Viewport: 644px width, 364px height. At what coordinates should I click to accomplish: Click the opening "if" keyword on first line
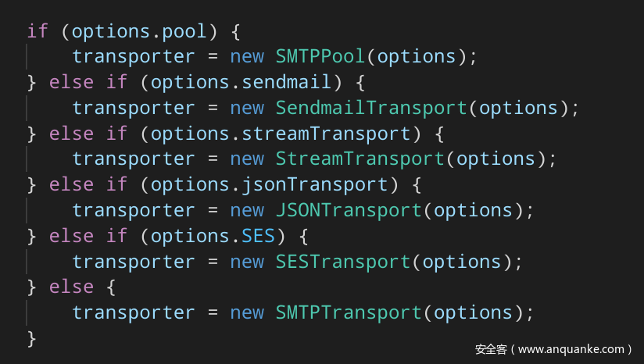(38, 31)
